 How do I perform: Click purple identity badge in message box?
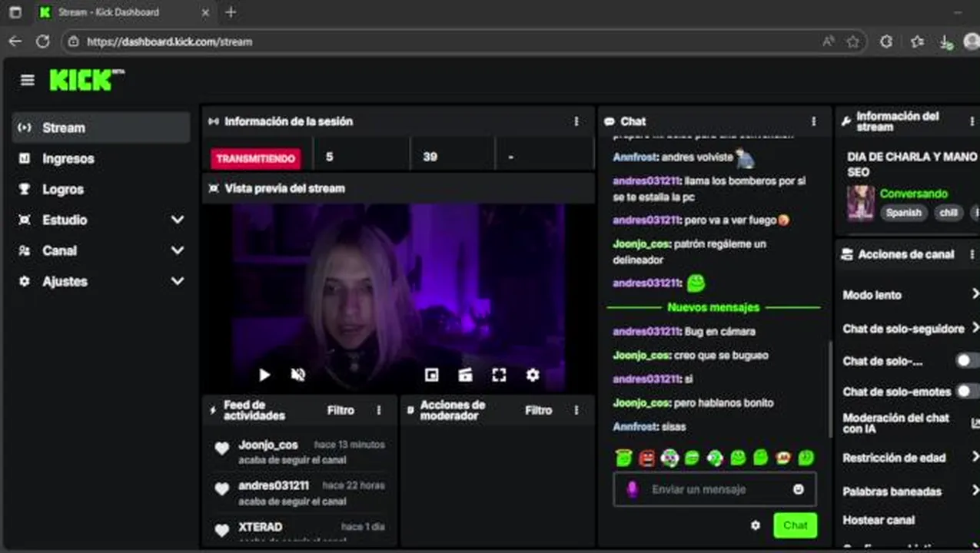pyautogui.click(x=633, y=489)
